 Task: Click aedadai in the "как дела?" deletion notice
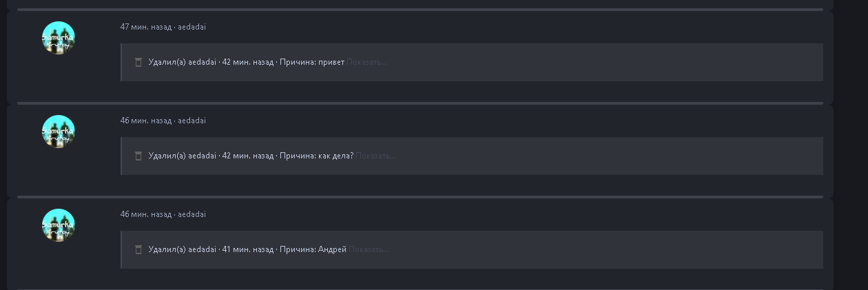coord(203,156)
